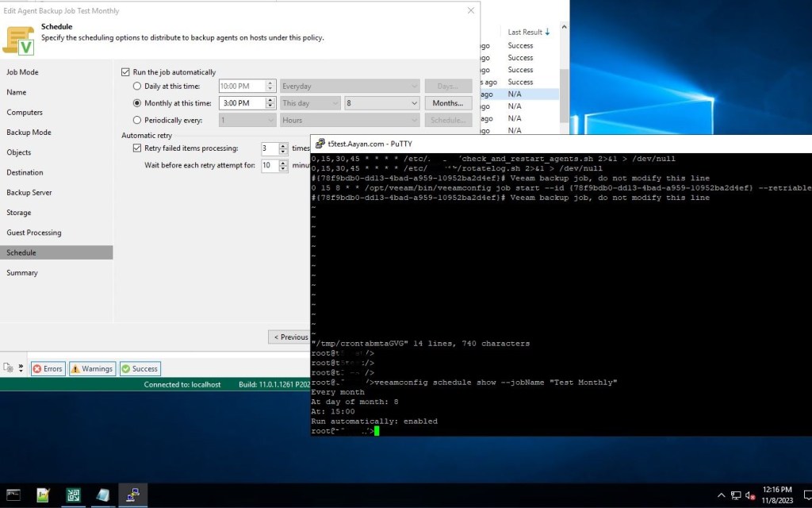Click the volume icon in system tray
This screenshot has height=508, width=812.
749,495
